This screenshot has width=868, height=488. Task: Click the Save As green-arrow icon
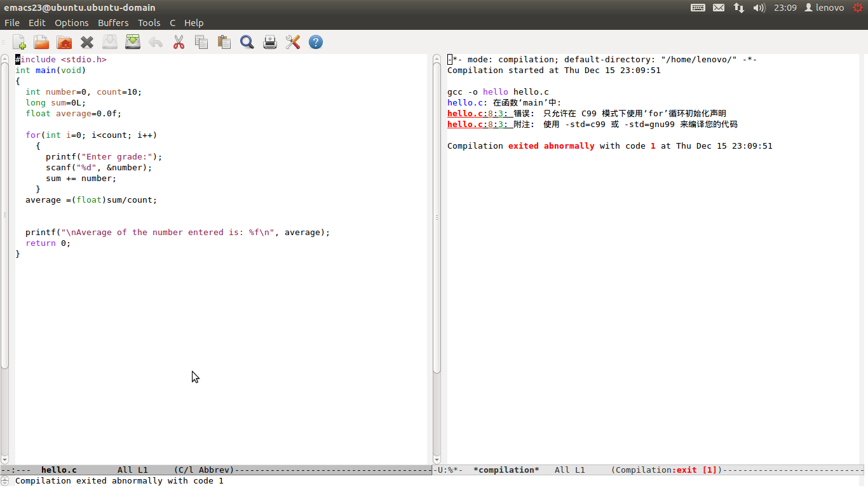click(x=133, y=43)
